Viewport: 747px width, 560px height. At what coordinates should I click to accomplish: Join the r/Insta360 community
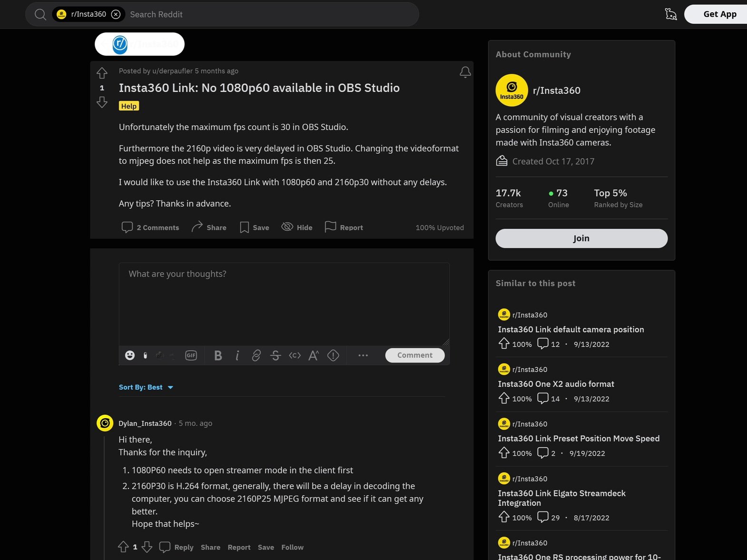[x=581, y=238]
